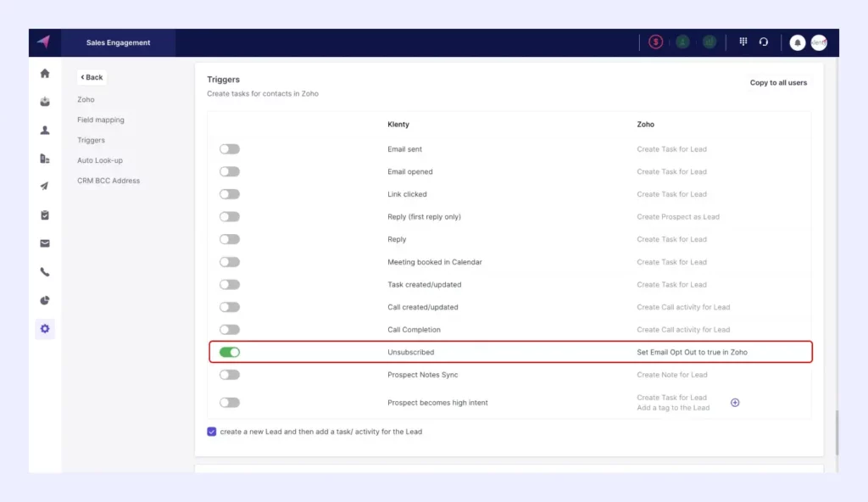This screenshot has height=502, width=868.
Task: Click the vertical page scrollbar
Action: click(x=837, y=432)
